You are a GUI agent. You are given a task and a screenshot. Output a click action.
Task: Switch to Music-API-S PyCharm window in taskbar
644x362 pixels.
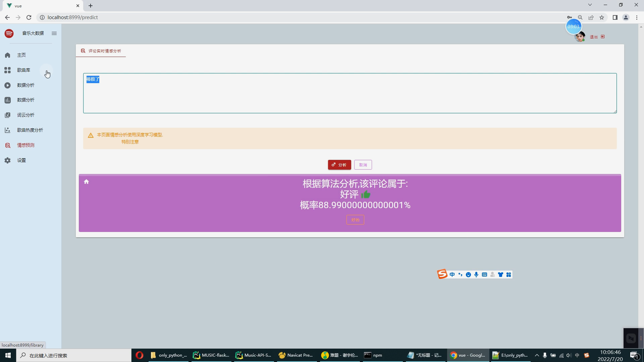click(253, 355)
